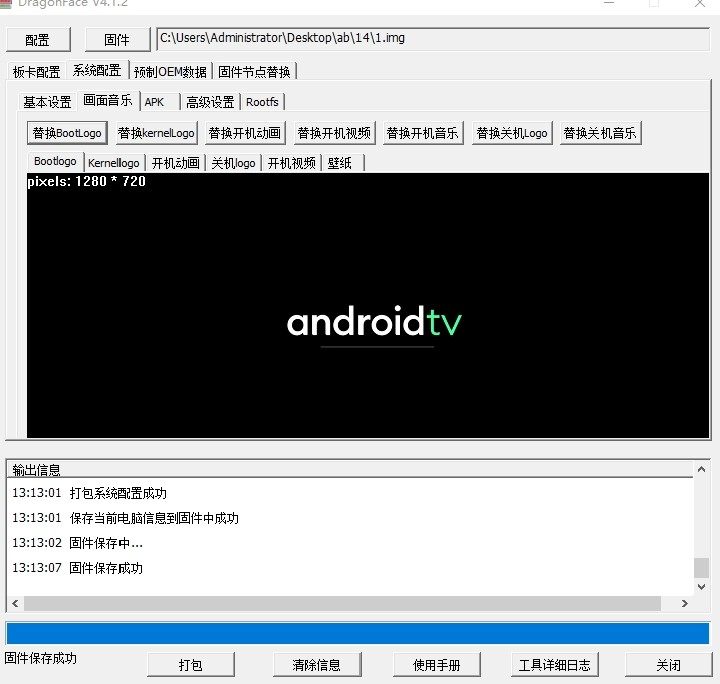Click the 替换BootLogo button
Image resolution: width=720 pixels, height=684 pixels.
[x=67, y=133]
